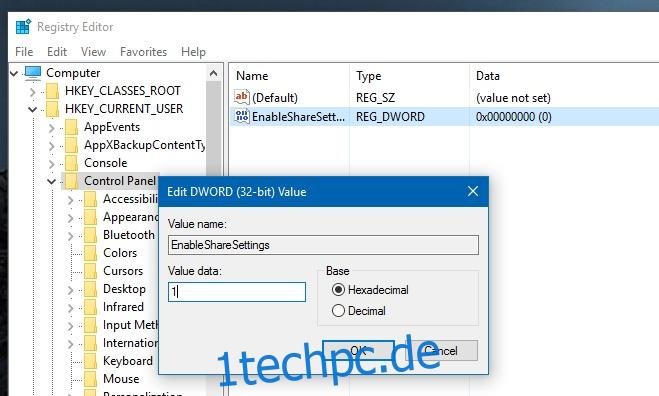Viewport: 659px width, 396px height.
Task: Click the (value not set) data cell
Action: point(513,98)
